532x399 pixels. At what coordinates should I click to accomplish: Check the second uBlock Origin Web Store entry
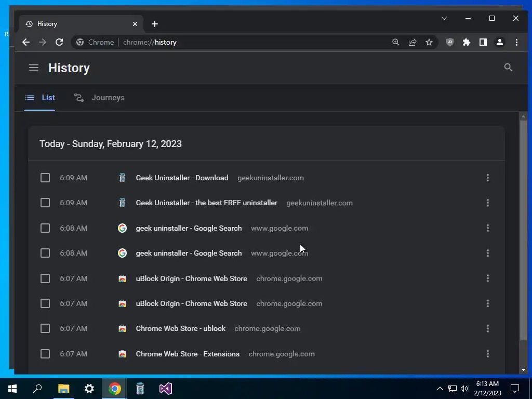click(x=45, y=303)
